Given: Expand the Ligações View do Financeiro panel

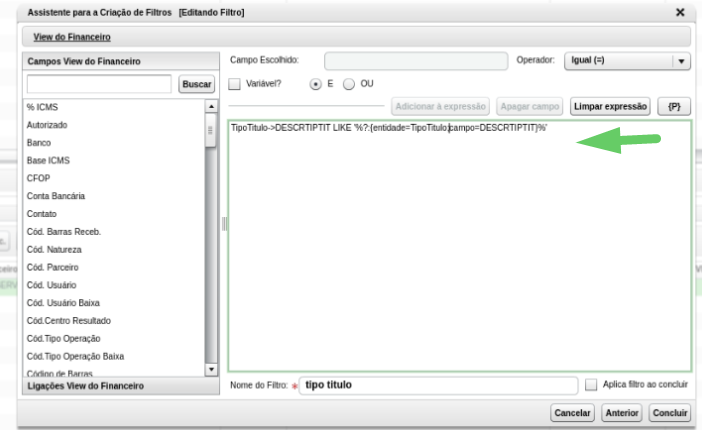Looking at the screenshot, I should coord(121,386).
